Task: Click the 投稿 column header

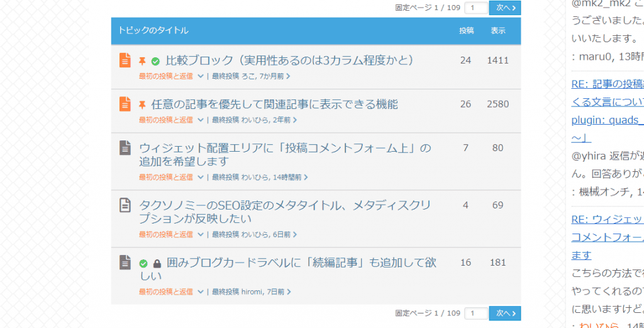Action: [466, 30]
